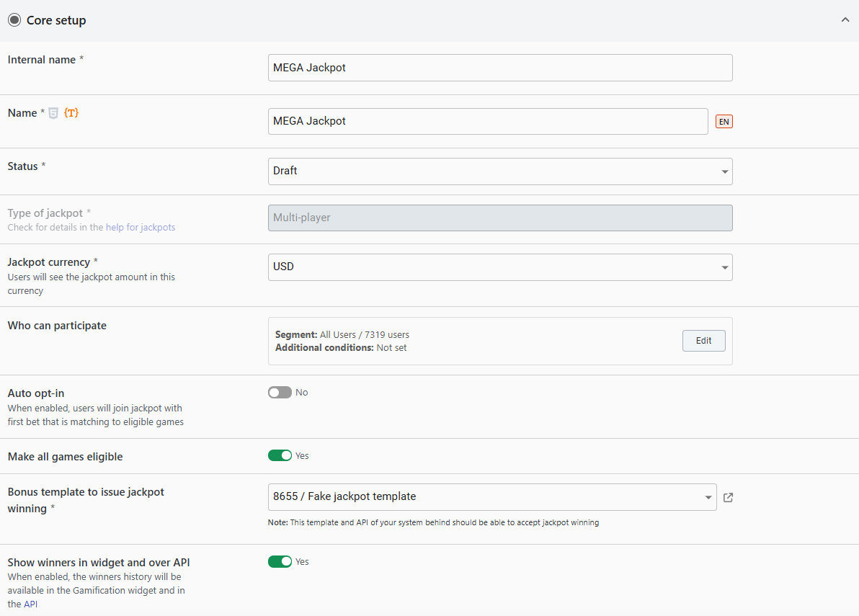Open the Status dropdown showing Draft
This screenshot has width=859, height=616.
click(499, 171)
